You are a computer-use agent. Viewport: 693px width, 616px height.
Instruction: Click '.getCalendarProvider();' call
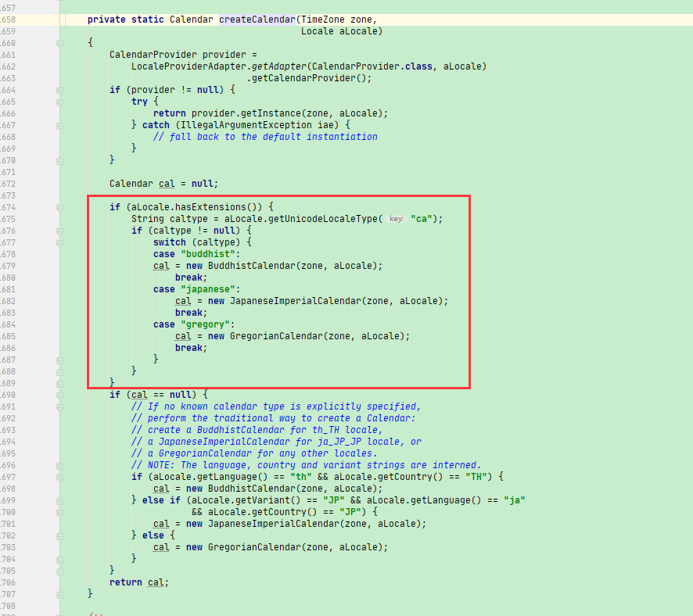[x=309, y=78]
